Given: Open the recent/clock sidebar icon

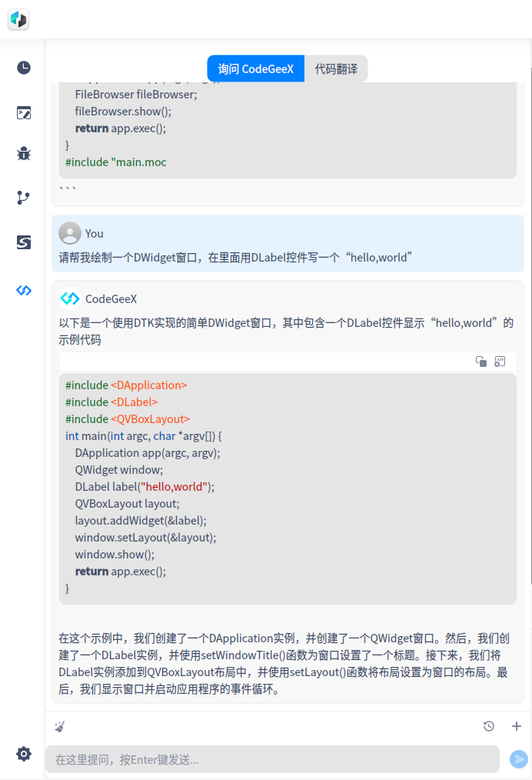Looking at the screenshot, I should (23, 68).
